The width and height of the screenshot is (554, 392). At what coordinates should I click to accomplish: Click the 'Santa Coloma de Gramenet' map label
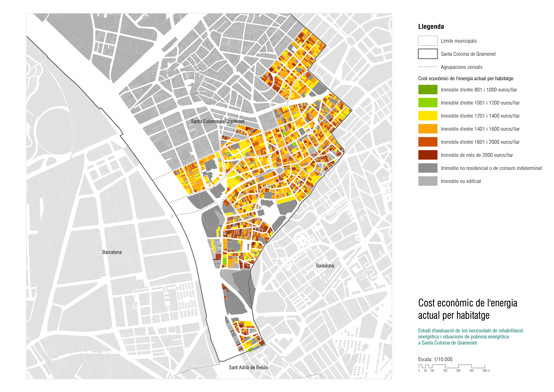tap(218, 121)
